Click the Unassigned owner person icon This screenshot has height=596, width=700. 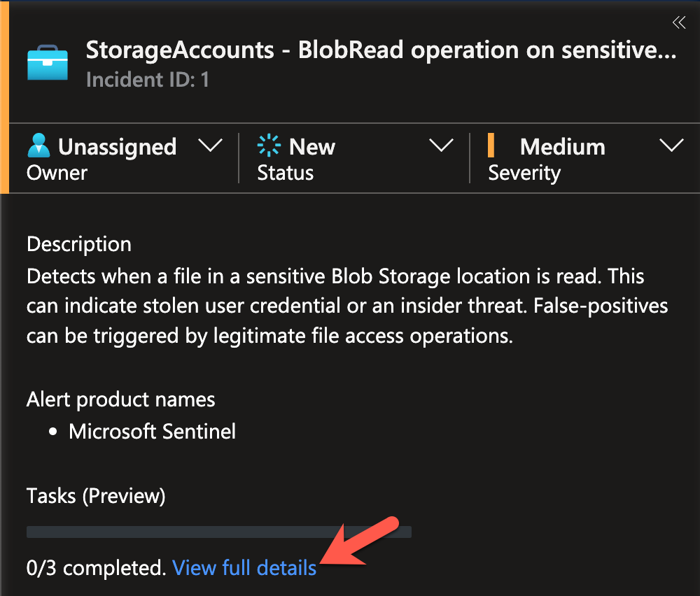(38, 146)
